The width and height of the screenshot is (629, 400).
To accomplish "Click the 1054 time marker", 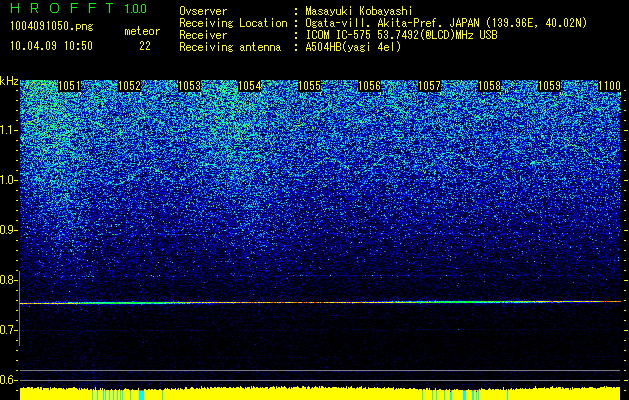I will pyautogui.click(x=250, y=86).
